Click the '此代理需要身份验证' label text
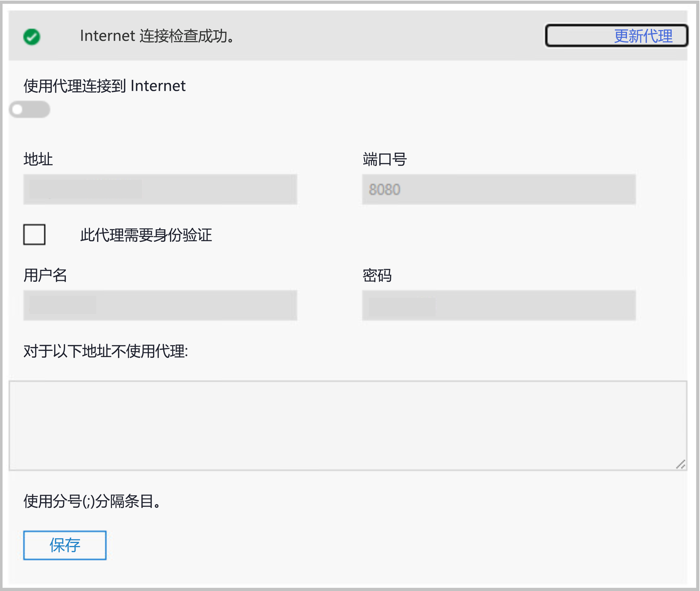The width and height of the screenshot is (700, 591). tap(146, 235)
